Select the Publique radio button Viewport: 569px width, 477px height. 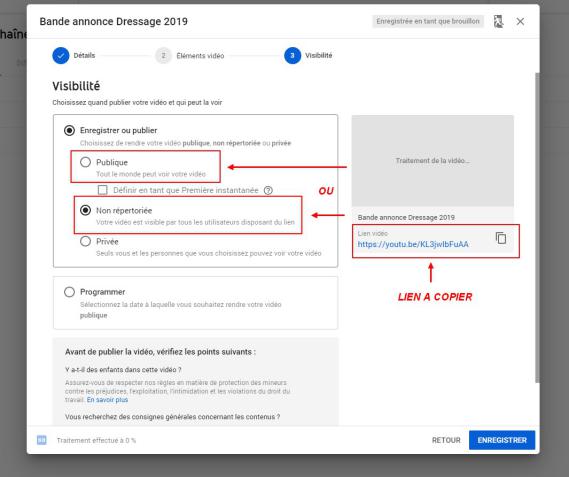(x=85, y=162)
